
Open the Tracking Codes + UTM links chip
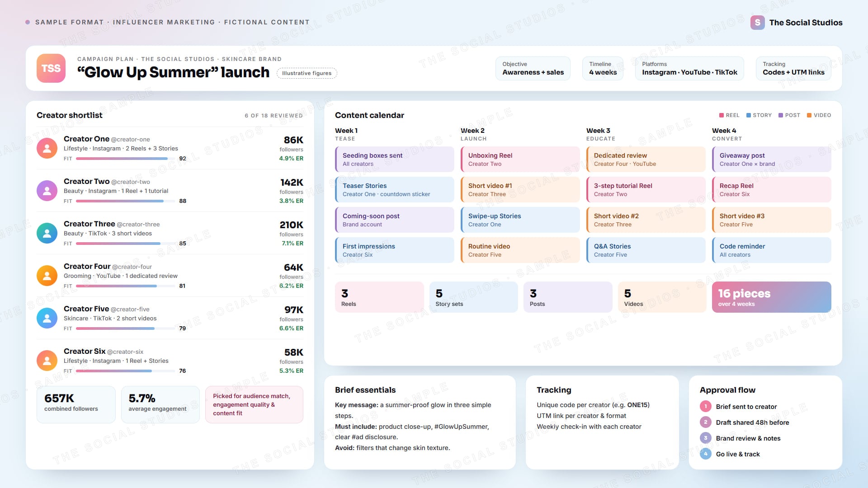(793, 69)
